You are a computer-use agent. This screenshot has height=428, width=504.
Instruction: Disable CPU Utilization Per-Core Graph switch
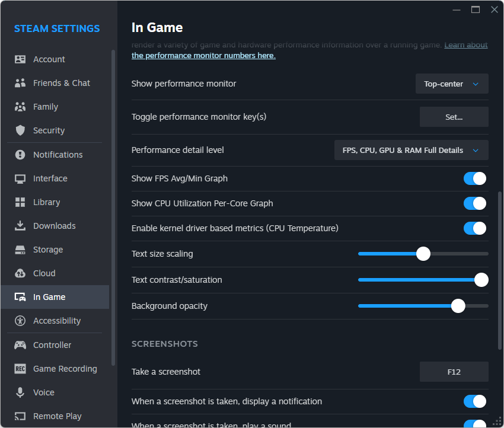coord(474,203)
